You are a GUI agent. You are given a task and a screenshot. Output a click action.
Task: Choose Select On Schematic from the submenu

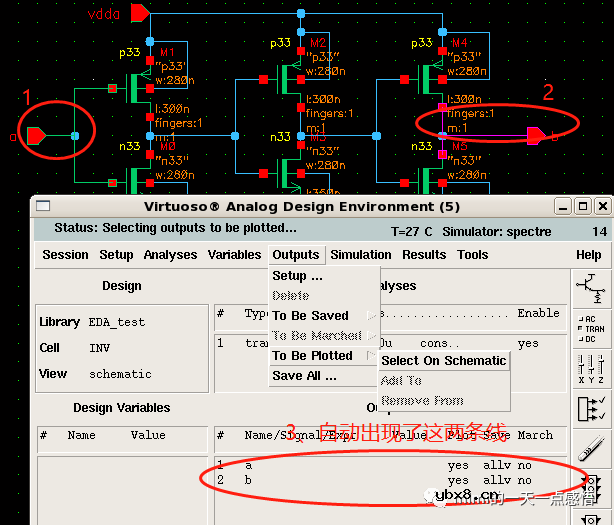point(444,361)
